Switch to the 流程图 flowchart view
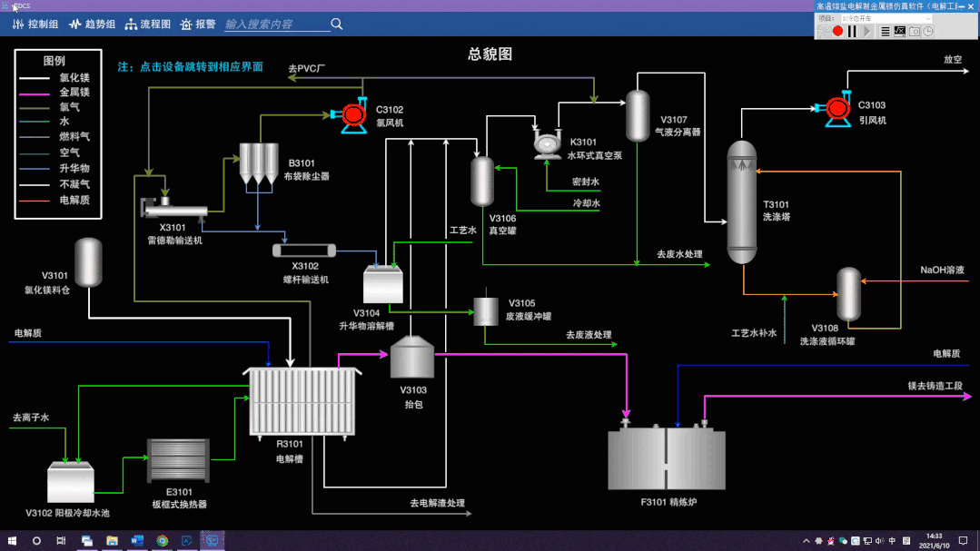This screenshot has height=551, width=980. pos(147,25)
